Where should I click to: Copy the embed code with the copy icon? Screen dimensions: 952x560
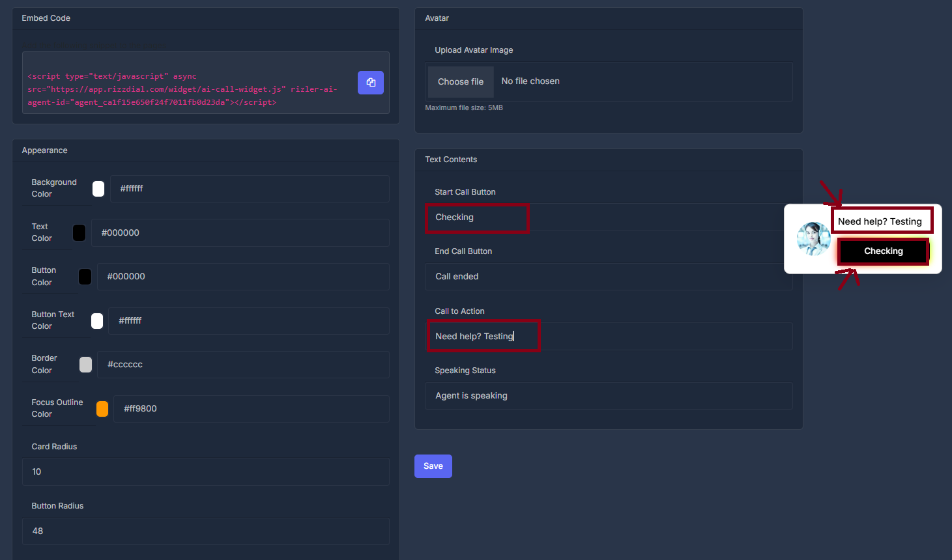tap(371, 83)
